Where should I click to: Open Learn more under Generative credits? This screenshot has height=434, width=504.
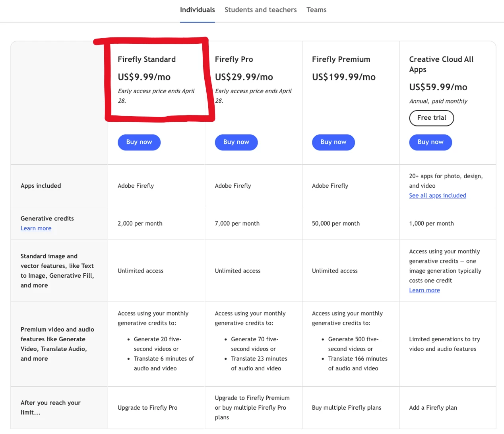click(36, 228)
